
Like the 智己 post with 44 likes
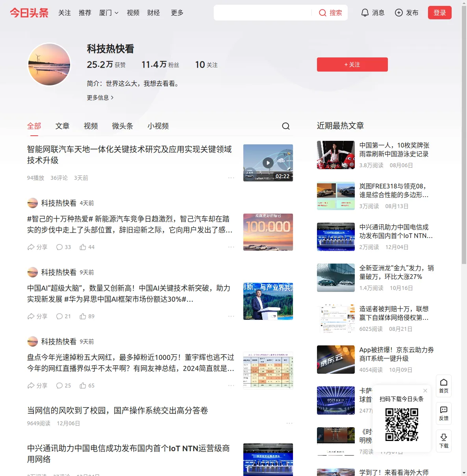(x=87, y=247)
